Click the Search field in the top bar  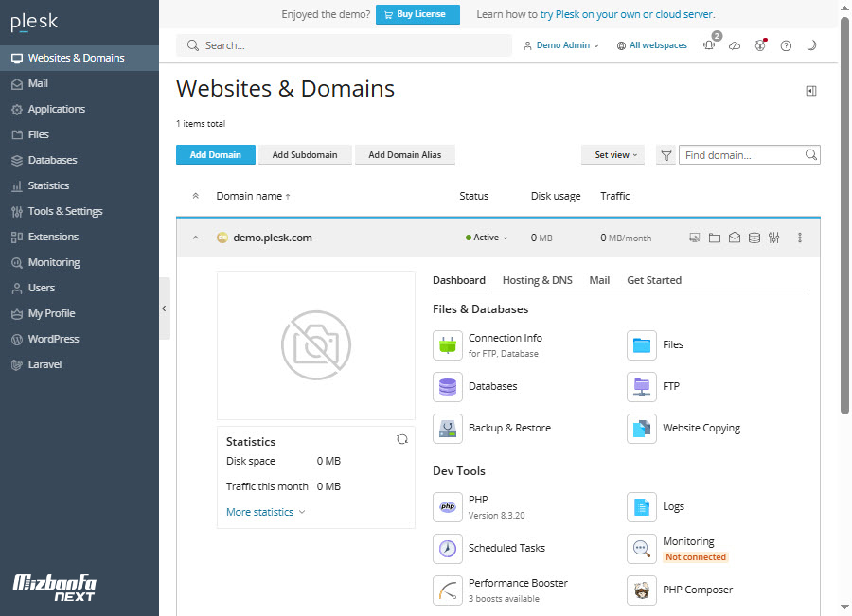[344, 45]
